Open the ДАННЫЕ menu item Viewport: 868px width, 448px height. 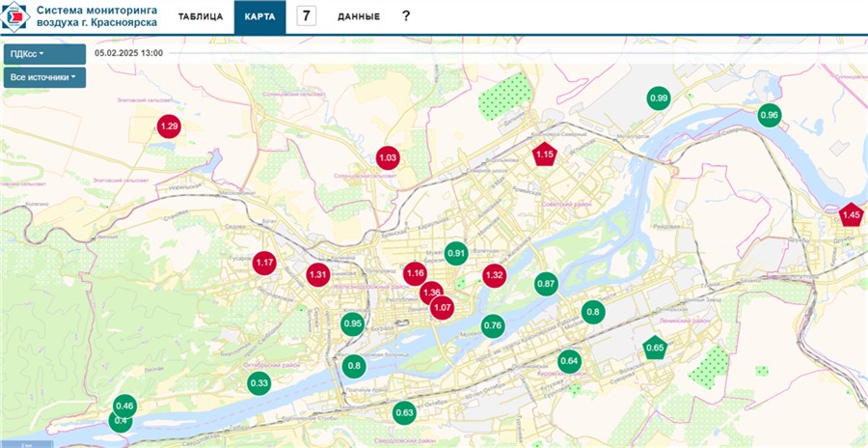358,16
